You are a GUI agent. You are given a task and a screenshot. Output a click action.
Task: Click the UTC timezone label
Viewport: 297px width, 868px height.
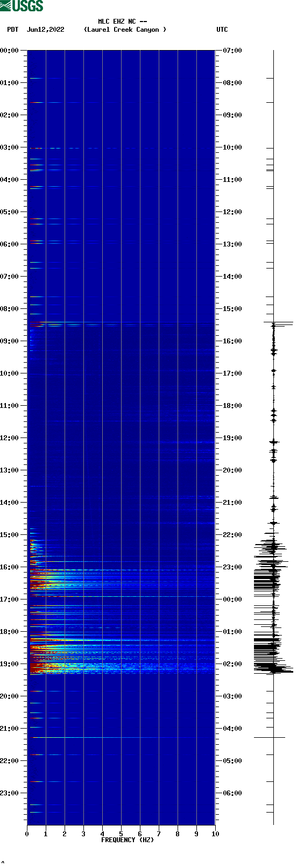(222, 30)
